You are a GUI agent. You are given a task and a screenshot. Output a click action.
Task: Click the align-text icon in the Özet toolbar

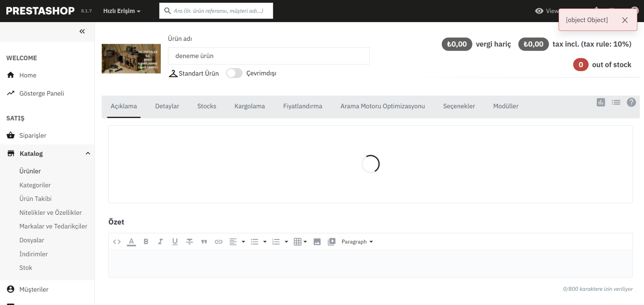tap(233, 242)
